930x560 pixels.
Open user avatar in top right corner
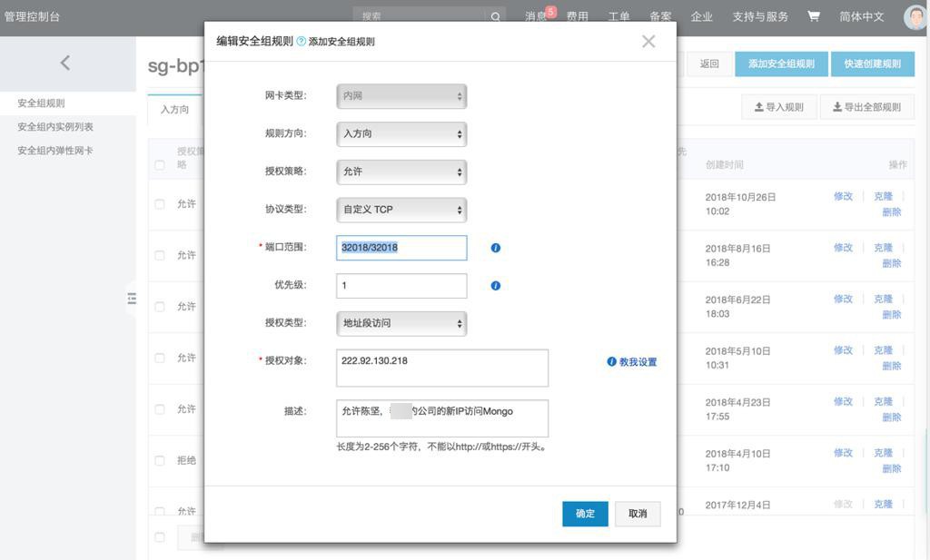pos(915,16)
